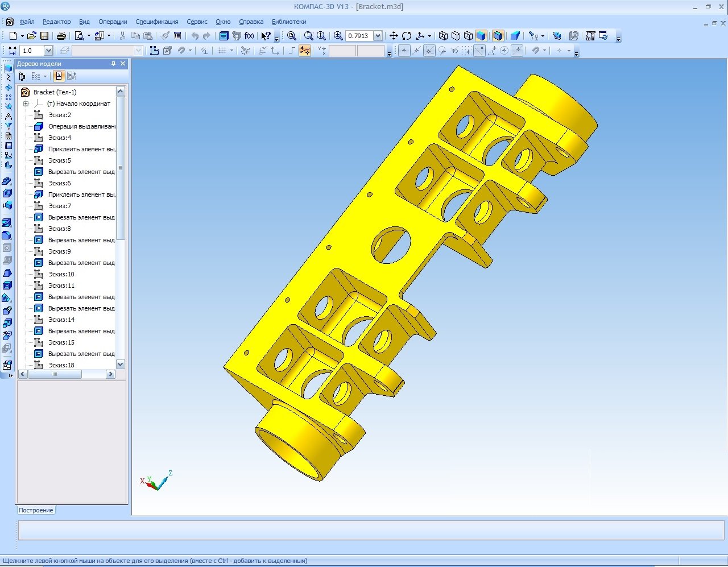Open the f(x) Variables panel icon
Image resolution: width=728 pixels, height=567 pixels.
pyautogui.click(x=249, y=36)
